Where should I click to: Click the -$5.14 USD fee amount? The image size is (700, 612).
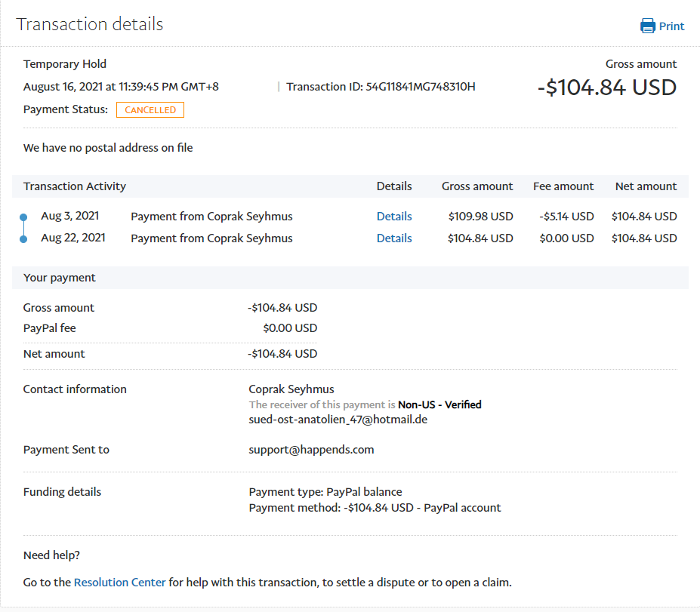[566, 217]
